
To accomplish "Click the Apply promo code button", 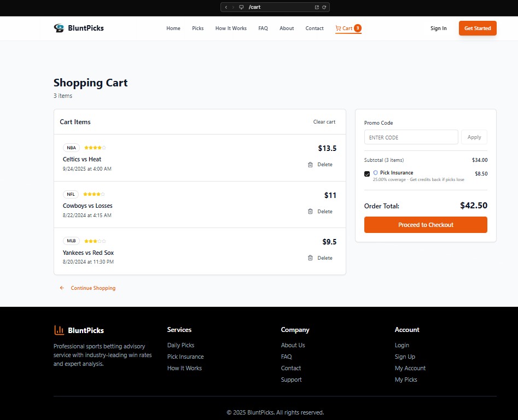I will tap(474, 137).
